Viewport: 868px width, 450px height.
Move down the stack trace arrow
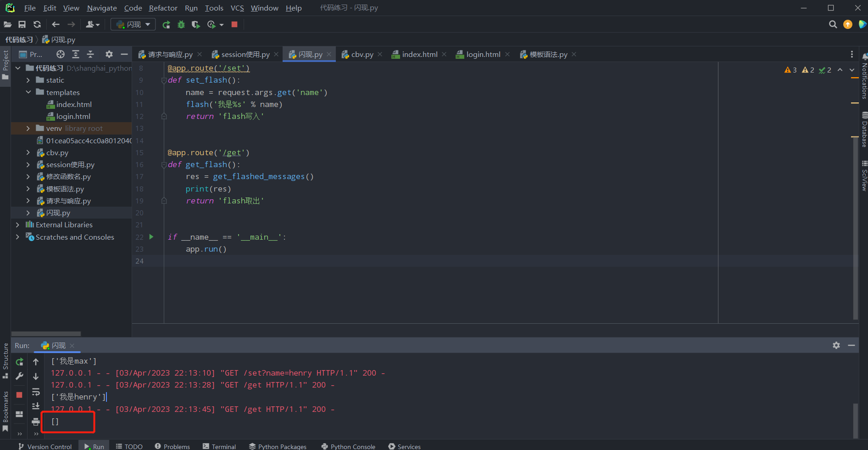pyautogui.click(x=36, y=377)
